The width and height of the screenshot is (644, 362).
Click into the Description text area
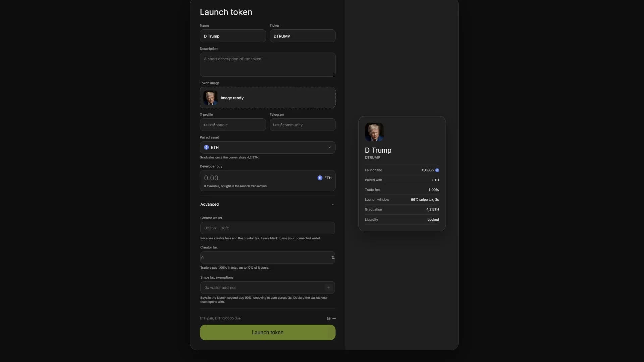coord(268,65)
